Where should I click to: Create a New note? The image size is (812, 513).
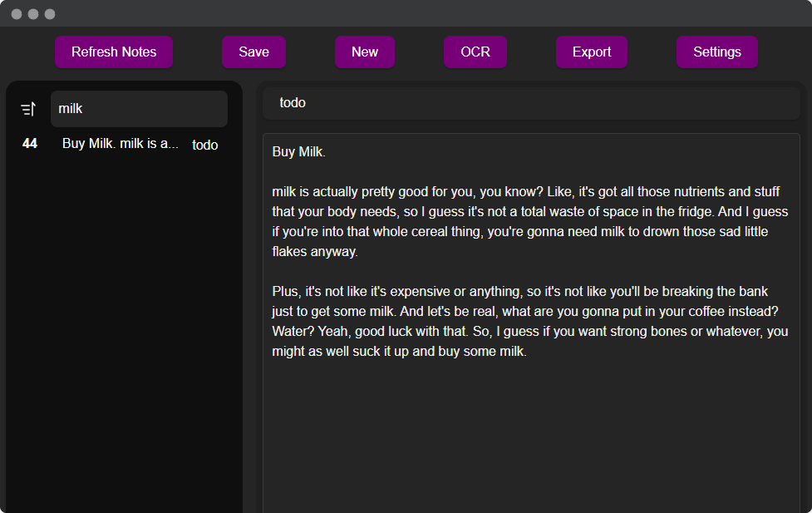364,52
